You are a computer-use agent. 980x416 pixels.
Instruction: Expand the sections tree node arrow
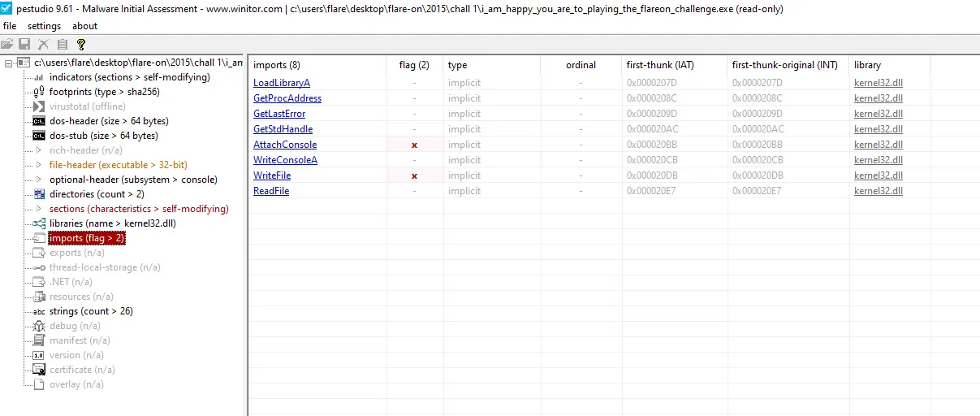[x=38, y=209]
